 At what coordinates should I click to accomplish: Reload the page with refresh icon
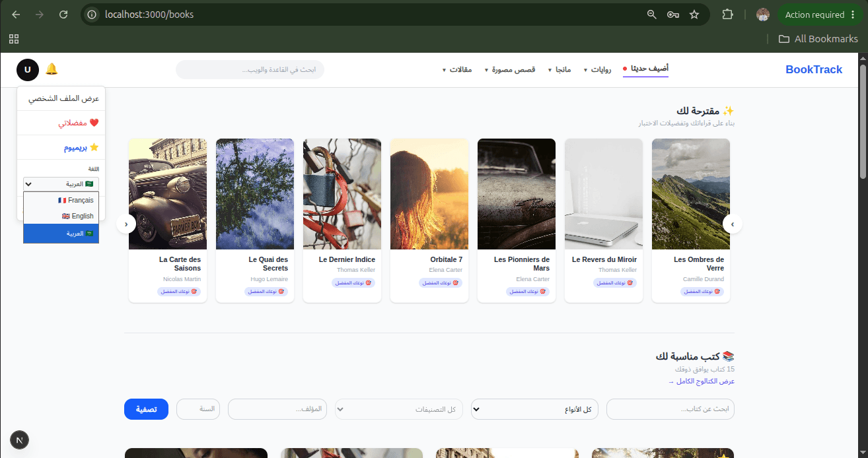click(63, 15)
